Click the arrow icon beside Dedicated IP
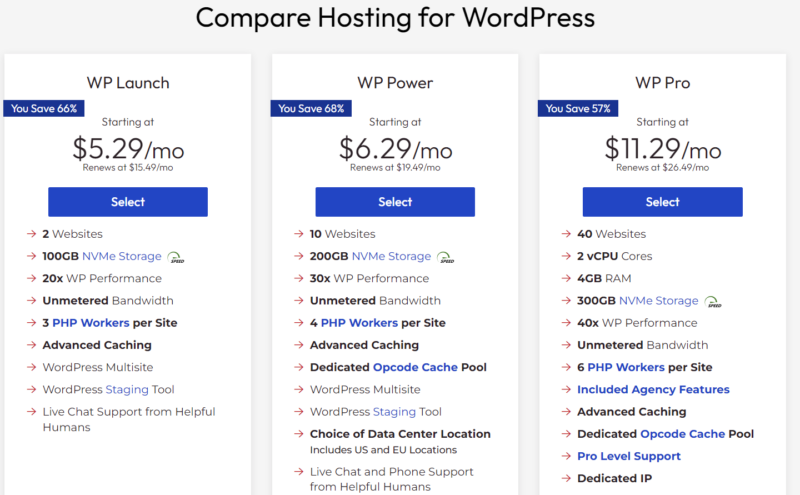800x495 pixels. pos(566,478)
